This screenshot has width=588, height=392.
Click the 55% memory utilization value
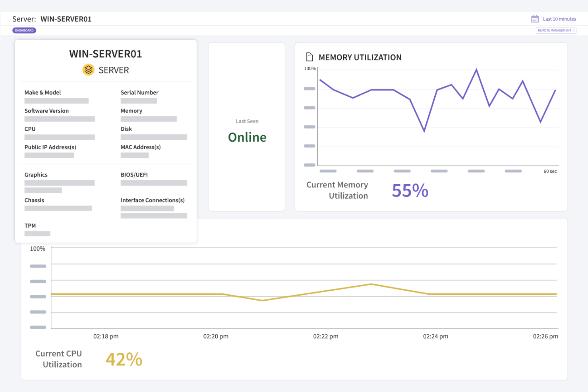(410, 191)
